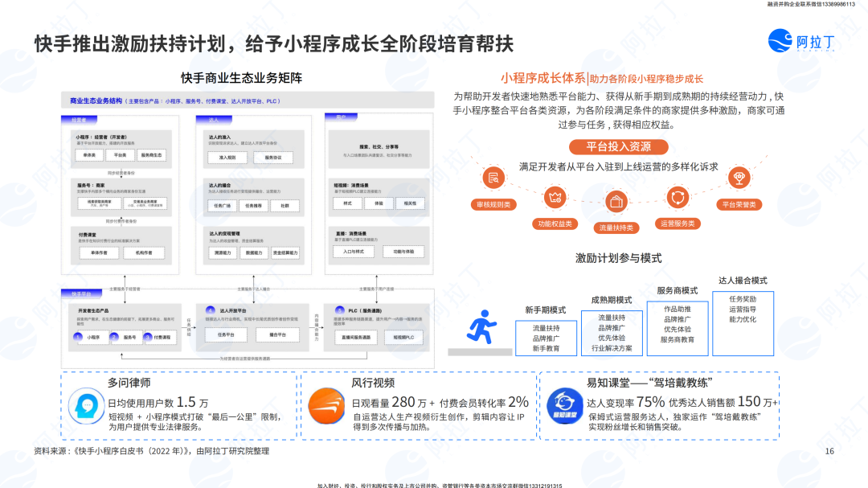Screen dimensions: 868x488
Task: Click the 资料来源 footnote text
Action: pyautogui.click(x=152, y=451)
